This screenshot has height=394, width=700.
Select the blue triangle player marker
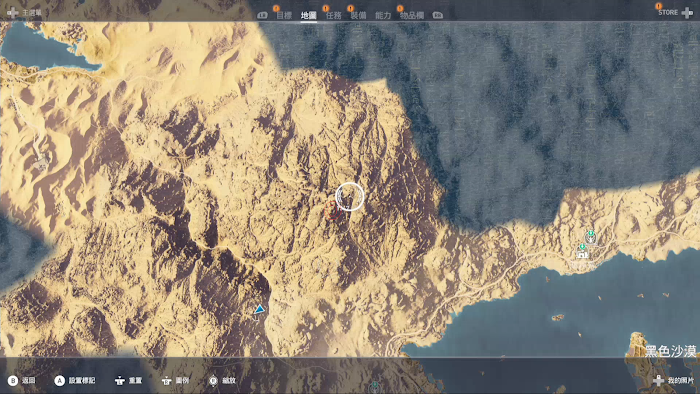[x=259, y=309]
